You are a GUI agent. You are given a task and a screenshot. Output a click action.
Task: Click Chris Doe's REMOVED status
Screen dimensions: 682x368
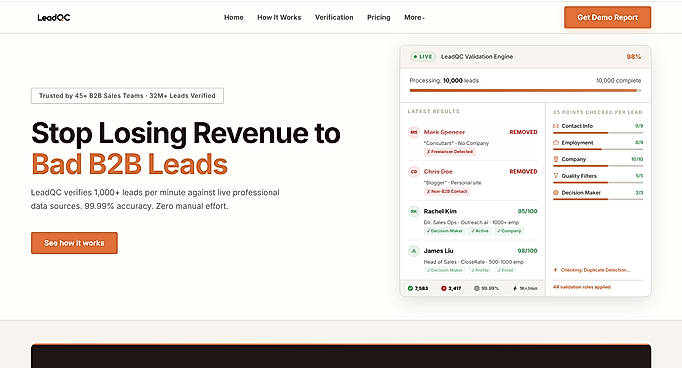click(523, 171)
